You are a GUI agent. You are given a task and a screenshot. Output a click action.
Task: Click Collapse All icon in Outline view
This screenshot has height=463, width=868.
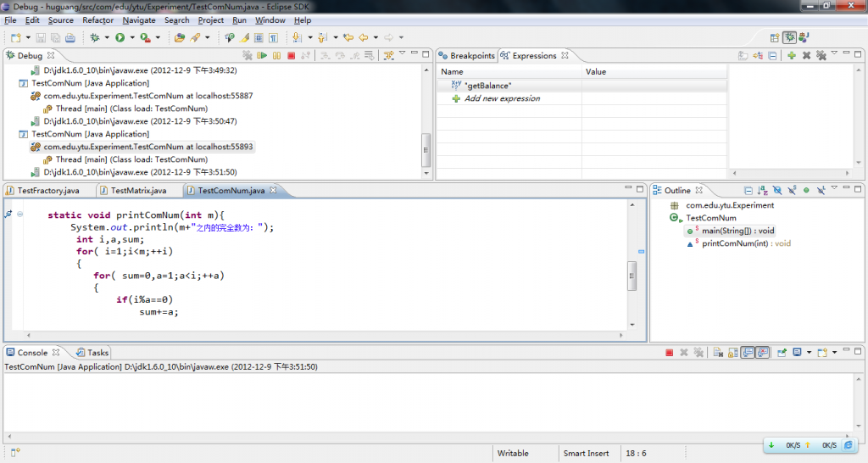point(748,191)
